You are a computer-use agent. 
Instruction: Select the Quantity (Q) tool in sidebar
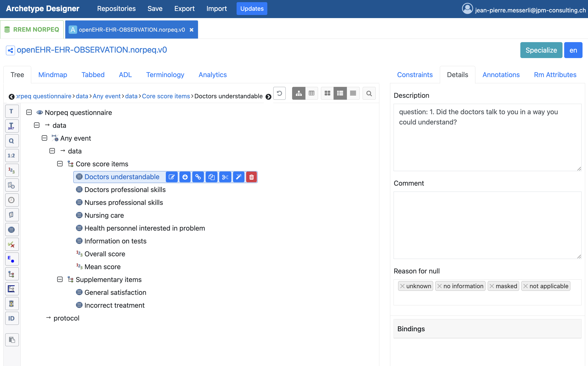[x=12, y=141]
